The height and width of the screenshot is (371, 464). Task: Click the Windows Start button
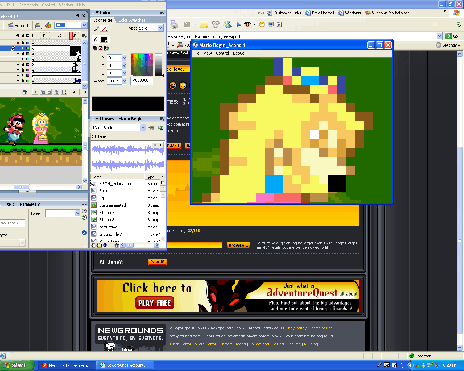pyautogui.click(x=17, y=365)
